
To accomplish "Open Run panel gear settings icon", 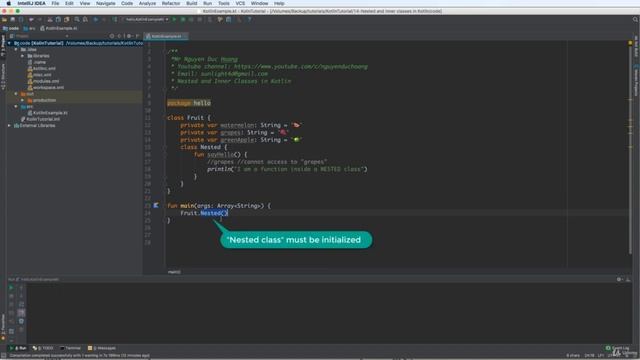I will point(619,280).
